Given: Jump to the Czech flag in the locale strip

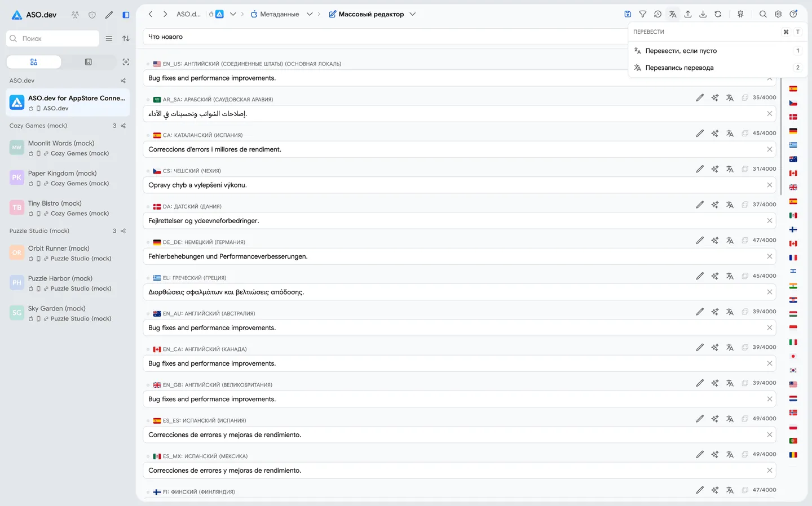Looking at the screenshot, I should tap(793, 103).
